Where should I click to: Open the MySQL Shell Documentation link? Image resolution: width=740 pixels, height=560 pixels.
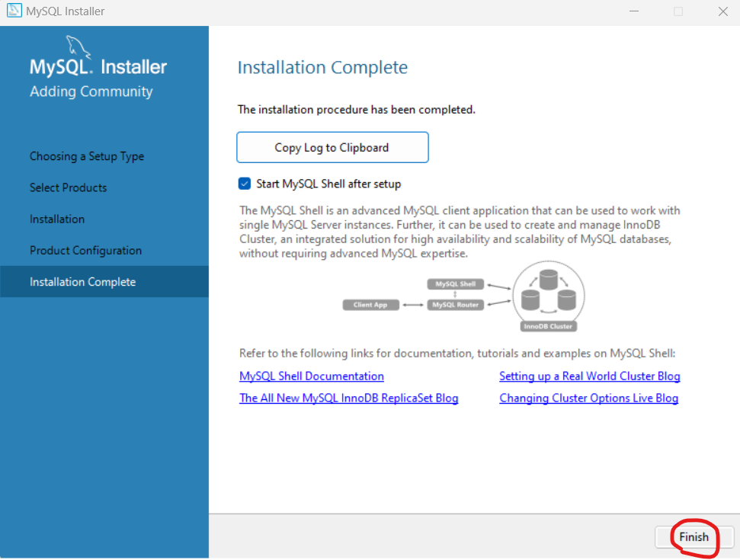312,376
